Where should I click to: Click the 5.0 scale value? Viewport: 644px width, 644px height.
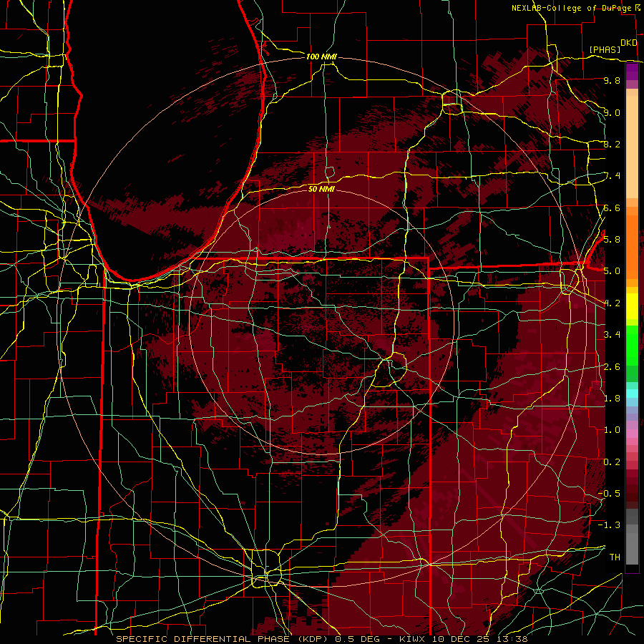pos(612,271)
